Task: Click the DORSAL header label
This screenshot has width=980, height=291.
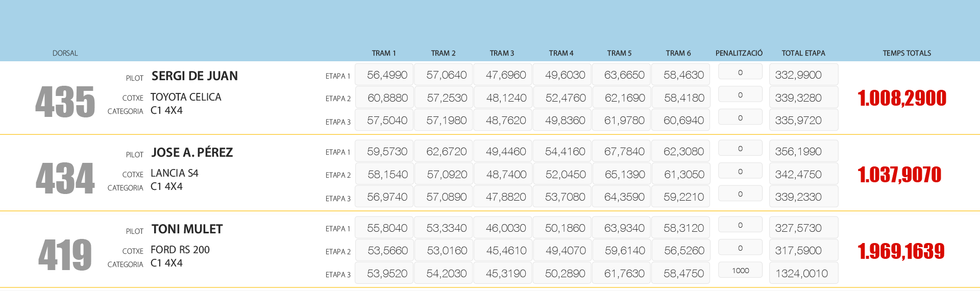Action: [x=65, y=53]
